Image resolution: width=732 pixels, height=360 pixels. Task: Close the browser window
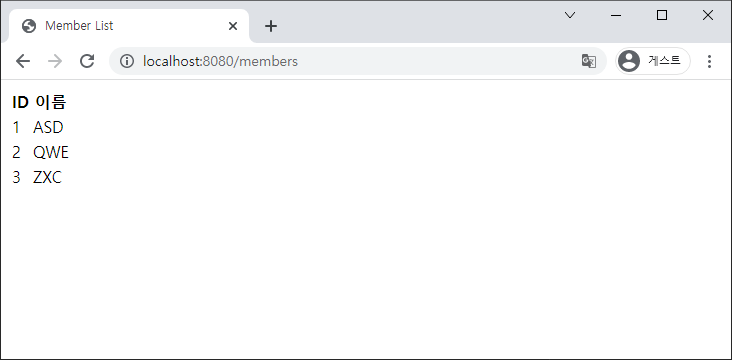coord(708,15)
